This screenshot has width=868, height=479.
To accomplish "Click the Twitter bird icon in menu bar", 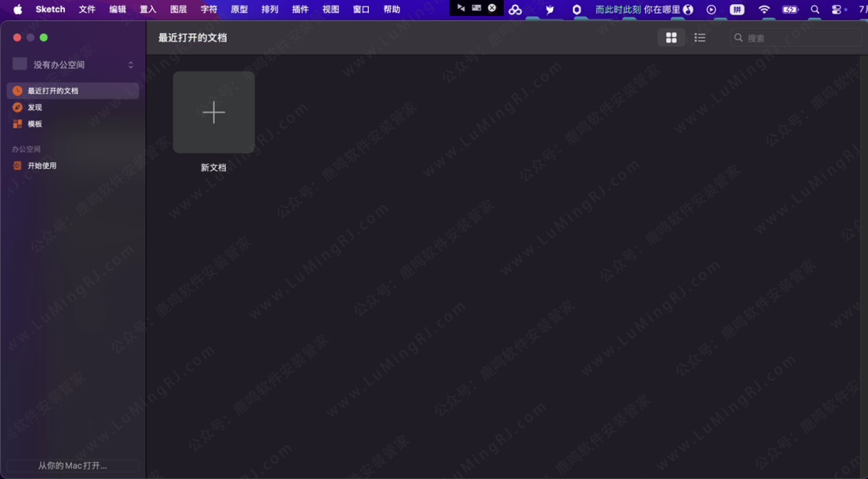I will click(x=549, y=10).
